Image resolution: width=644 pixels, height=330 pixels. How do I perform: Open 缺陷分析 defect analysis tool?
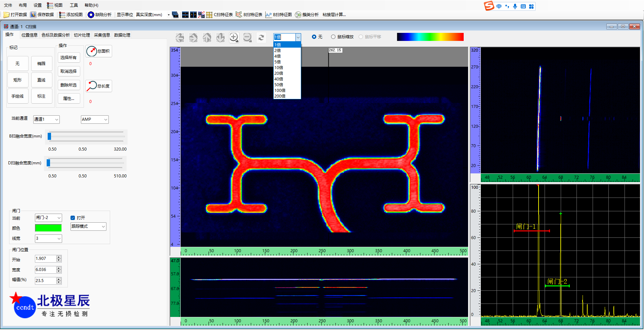(91, 15)
